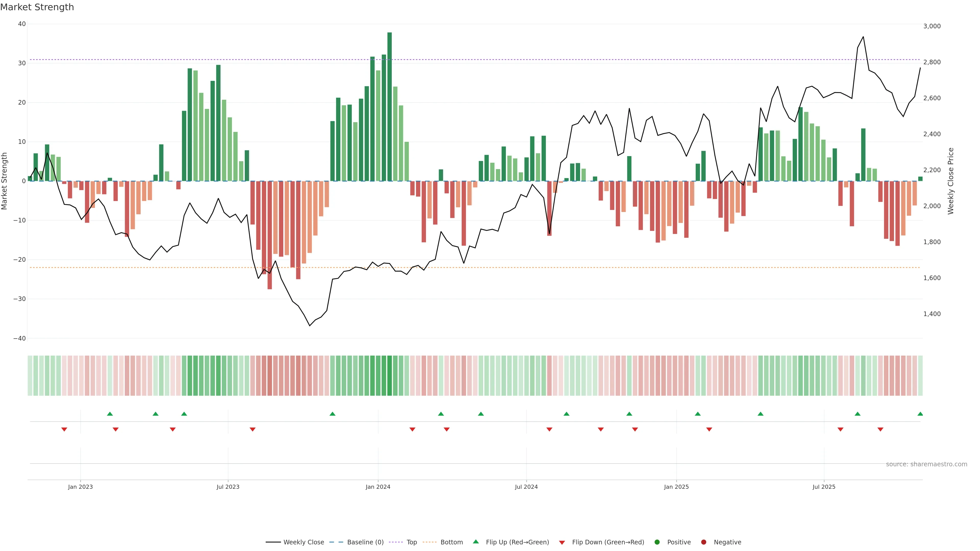Click the Flip Down red triangle legend icon

pyautogui.click(x=562, y=543)
